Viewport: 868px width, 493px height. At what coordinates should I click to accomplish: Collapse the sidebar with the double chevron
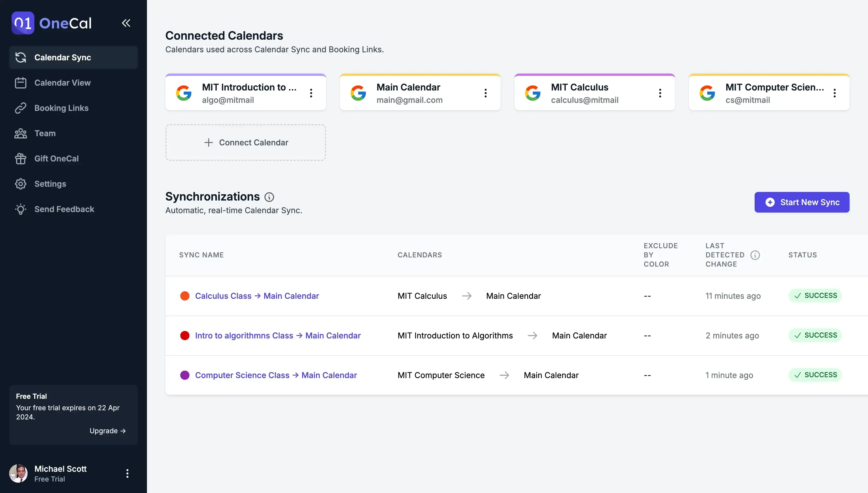126,23
